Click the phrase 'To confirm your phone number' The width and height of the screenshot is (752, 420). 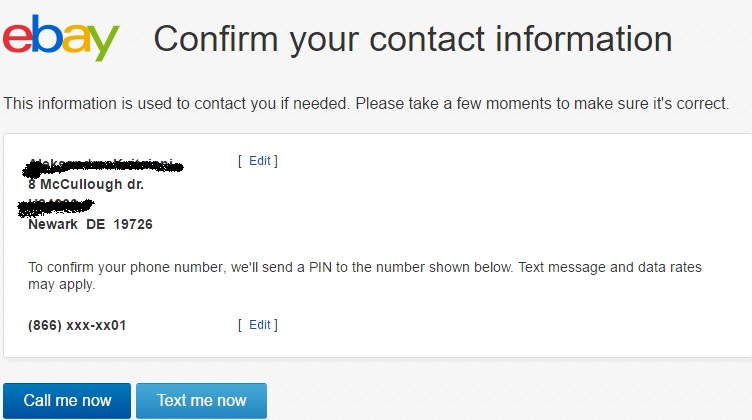[127, 268]
